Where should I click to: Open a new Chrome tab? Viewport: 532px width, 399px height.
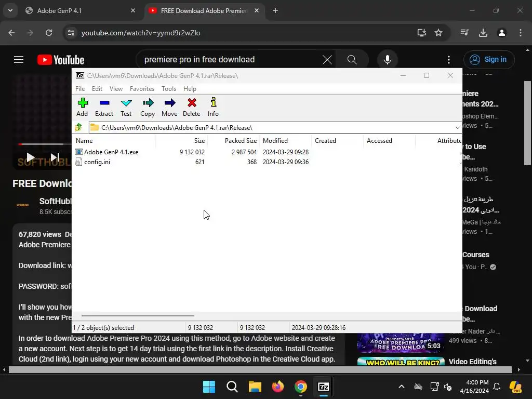coord(275,10)
